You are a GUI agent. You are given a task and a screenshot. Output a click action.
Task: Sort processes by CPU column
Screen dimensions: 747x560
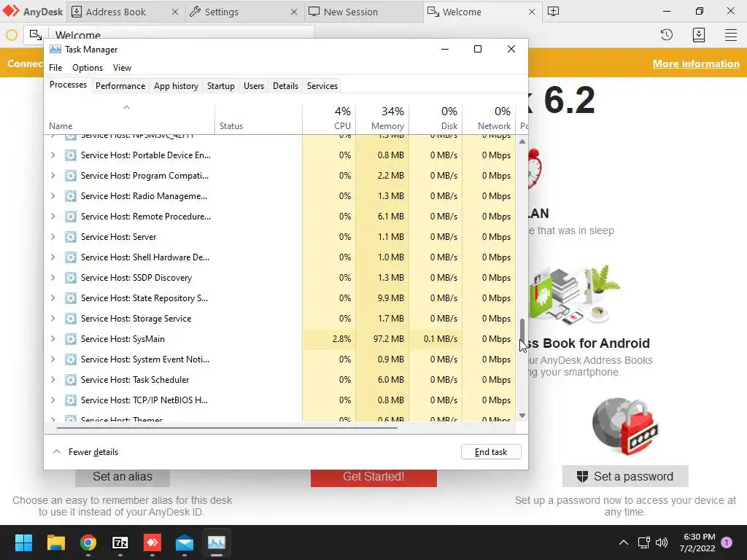(329, 118)
